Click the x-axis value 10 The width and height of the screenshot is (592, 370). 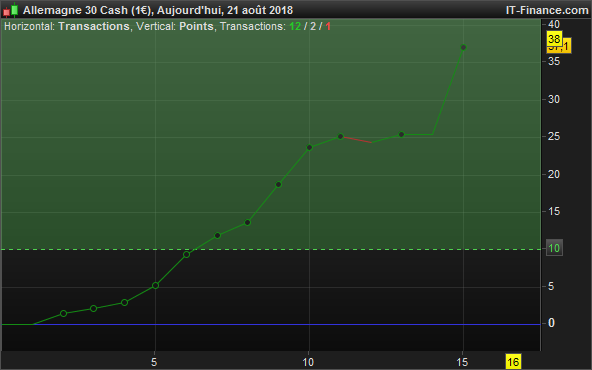pos(308,362)
